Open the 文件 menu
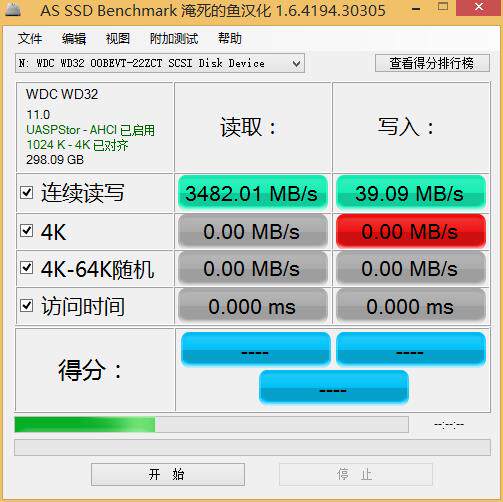 click(x=30, y=39)
